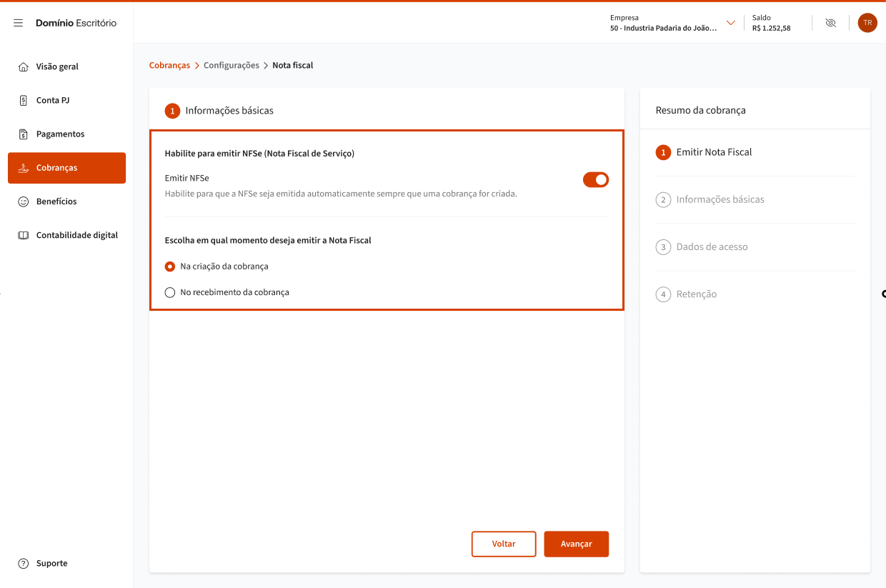Click the Contabilidade digital book icon
Screen dimensions: 886x588
[23, 235]
